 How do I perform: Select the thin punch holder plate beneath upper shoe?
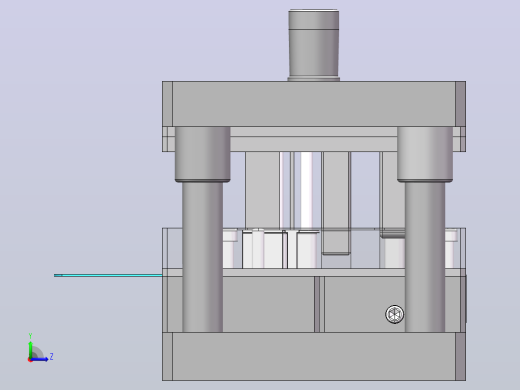[314, 144]
